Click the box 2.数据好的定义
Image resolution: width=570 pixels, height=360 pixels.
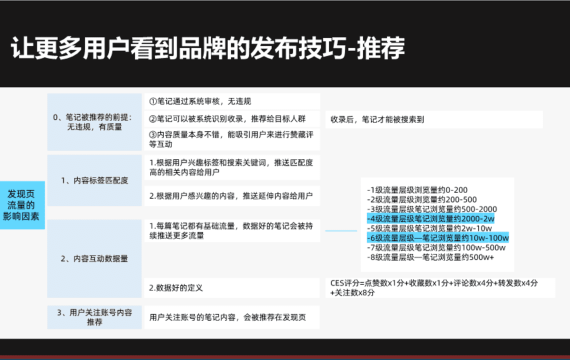click(x=232, y=288)
